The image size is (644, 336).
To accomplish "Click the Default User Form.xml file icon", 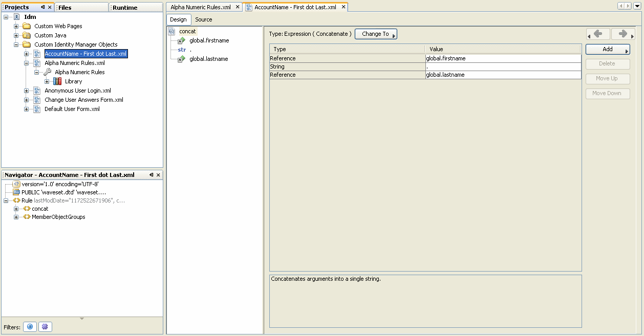I will (x=37, y=109).
